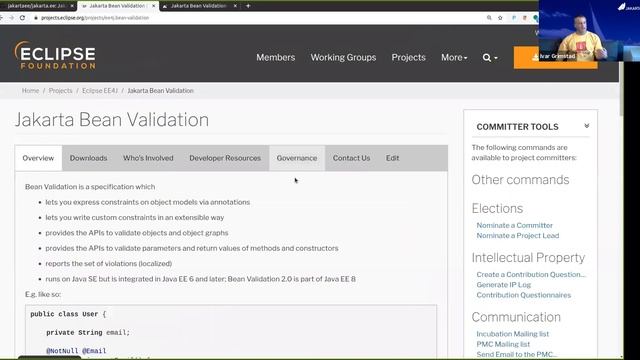The image size is (640, 360).
Task: Go to Working Groups in navigation
Action: click(343, 58)
